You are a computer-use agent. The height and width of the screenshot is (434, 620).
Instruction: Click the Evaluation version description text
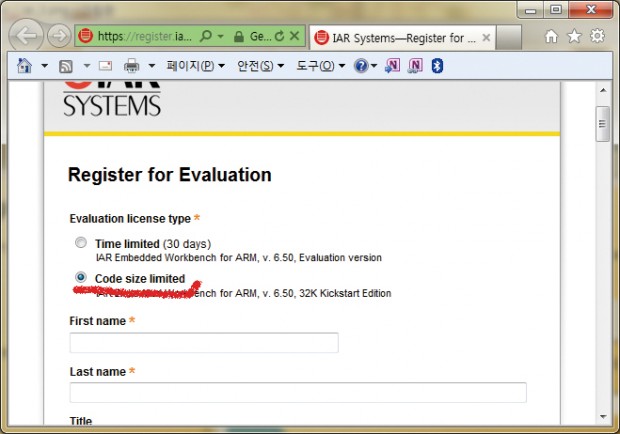pyautogui.click(x=238, y=258)
